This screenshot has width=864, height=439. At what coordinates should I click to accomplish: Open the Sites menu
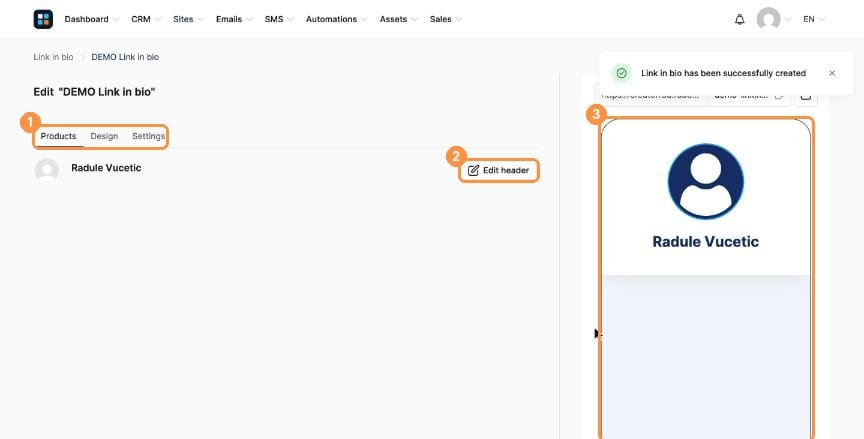(x=188, y=19)
